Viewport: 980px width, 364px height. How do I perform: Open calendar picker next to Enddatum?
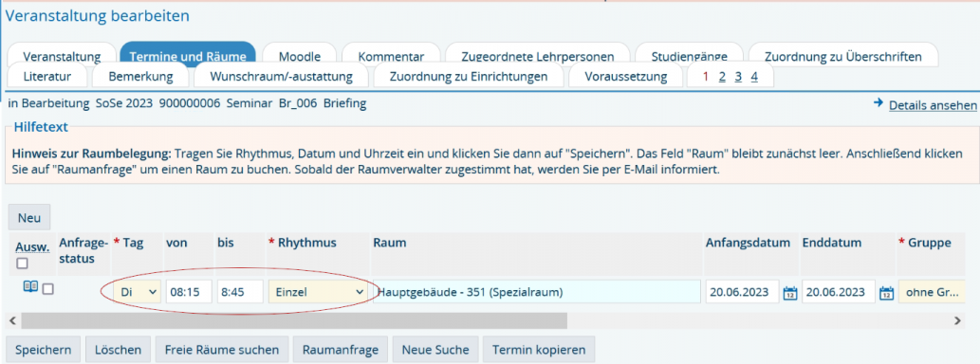(x=886, y=292)
